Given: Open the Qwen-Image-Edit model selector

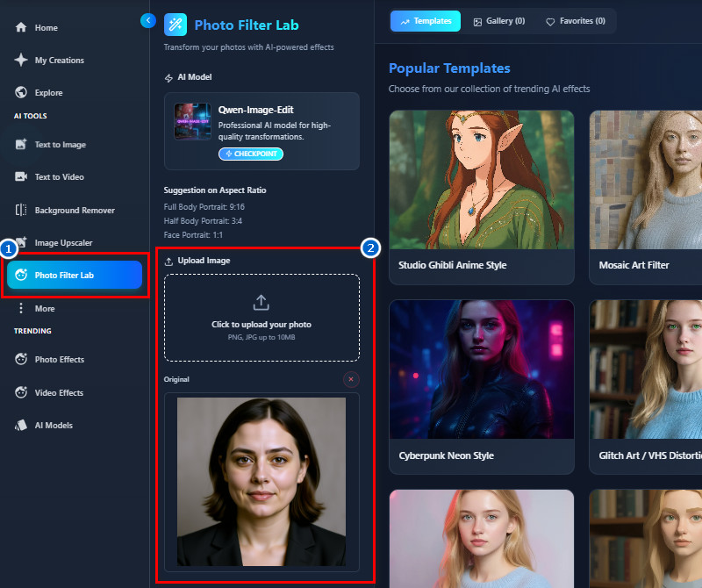Looking at the screenshot, I should [x=261, y=131].
